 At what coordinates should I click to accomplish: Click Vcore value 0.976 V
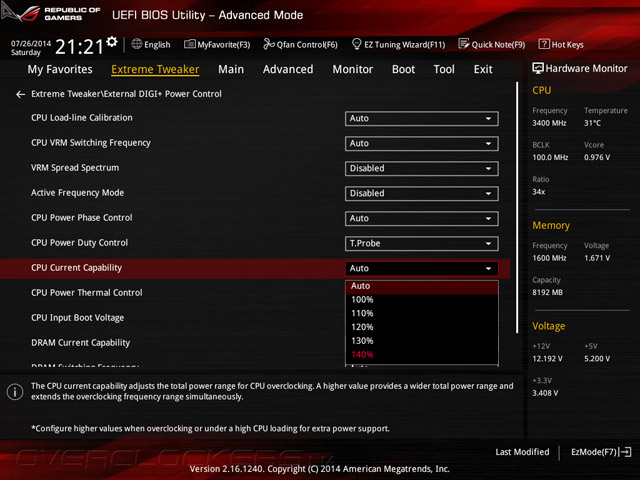point(597,158)
